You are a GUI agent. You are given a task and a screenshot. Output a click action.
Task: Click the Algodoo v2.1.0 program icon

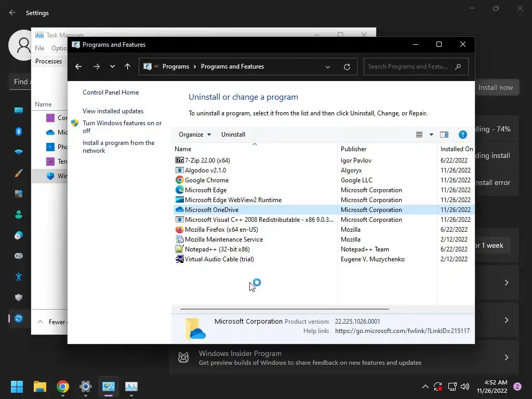coord(179,170)
